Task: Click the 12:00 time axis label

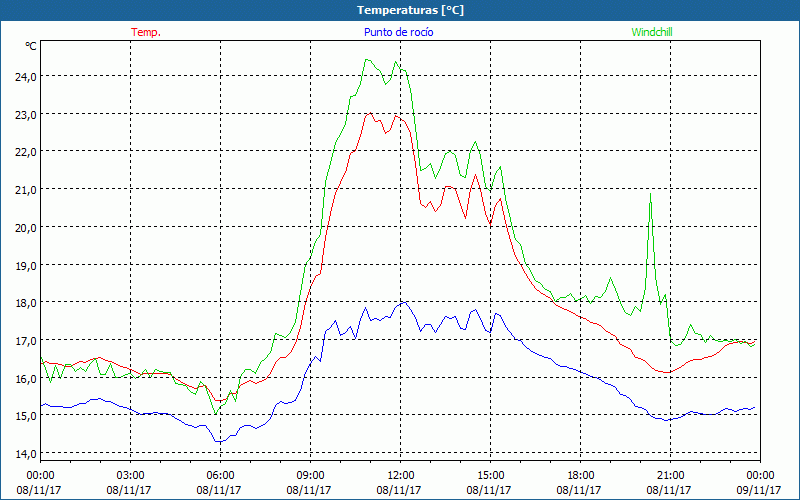Action: pos(400,475)
